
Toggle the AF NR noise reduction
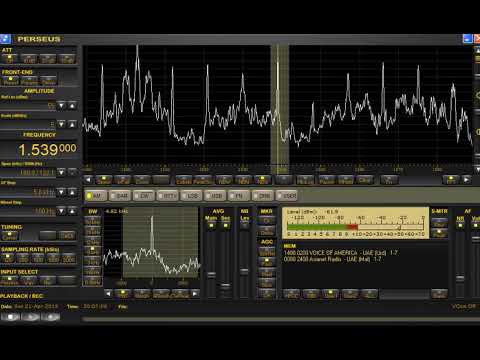[460, 225]
